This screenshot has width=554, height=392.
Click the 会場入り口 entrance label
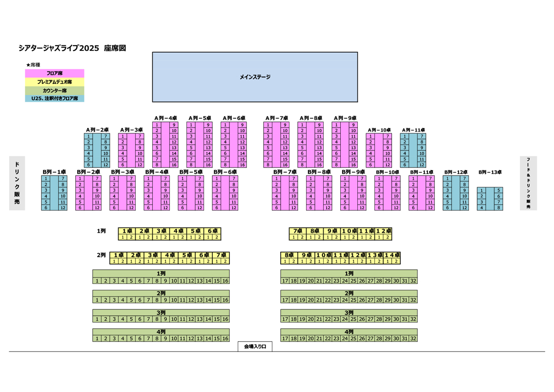pyautogui.click(x=255, y=346)
